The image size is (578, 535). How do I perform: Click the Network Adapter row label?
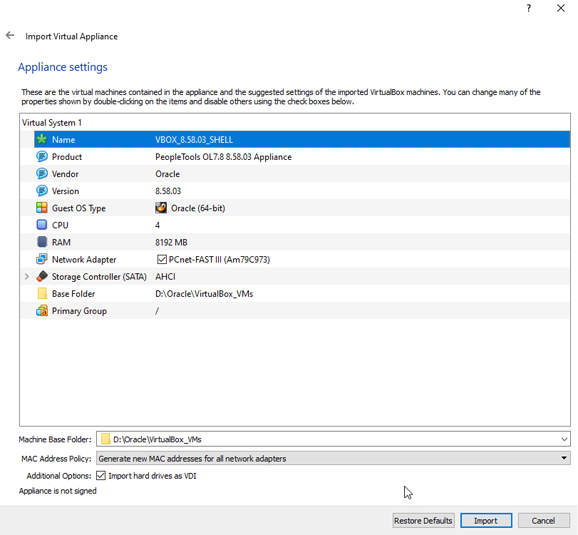(84, 260)
